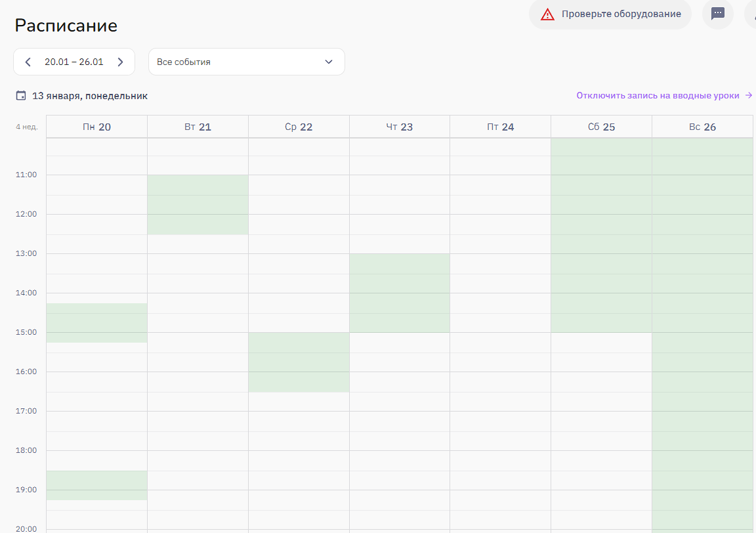Viewport: 756px width, 533px height.
Task: Click the 13 января, понедельник date label
Action: tap(90, 96)
